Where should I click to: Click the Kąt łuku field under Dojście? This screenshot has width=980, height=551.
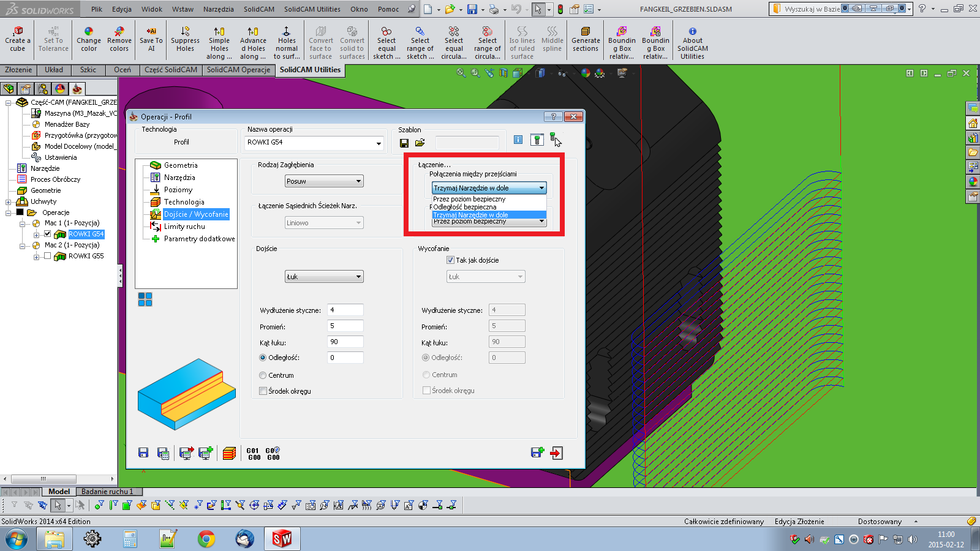click(345, 342)
